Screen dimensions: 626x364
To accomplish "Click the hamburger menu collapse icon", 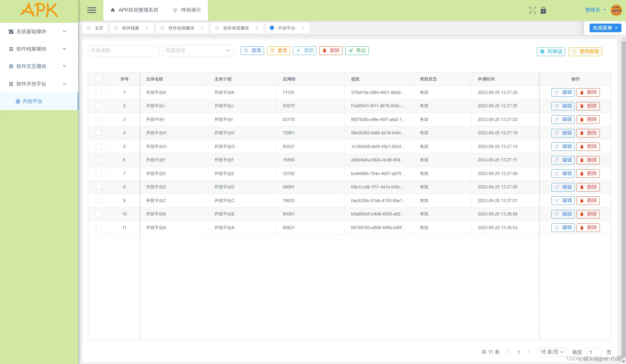I will (91, 10).
